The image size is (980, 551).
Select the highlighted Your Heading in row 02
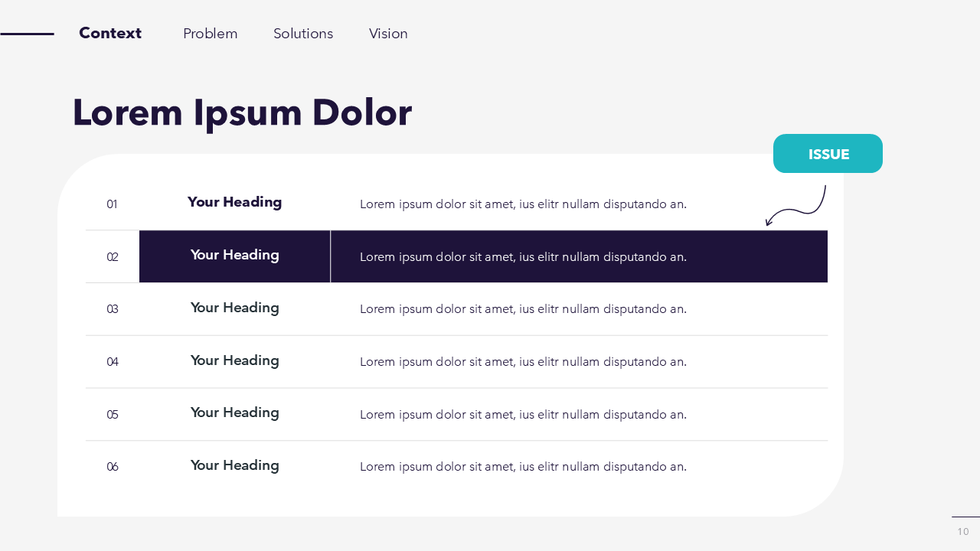pyautogui.click(x=234, y=255)
